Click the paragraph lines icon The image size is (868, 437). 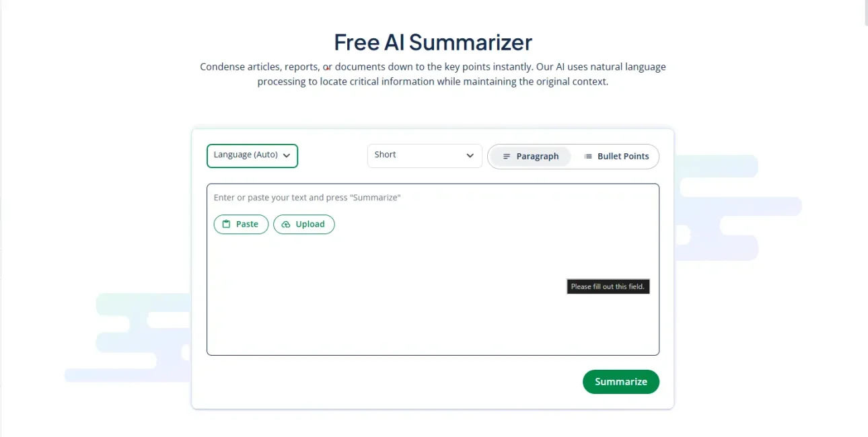pyautogui.click(x=507, y=157)
